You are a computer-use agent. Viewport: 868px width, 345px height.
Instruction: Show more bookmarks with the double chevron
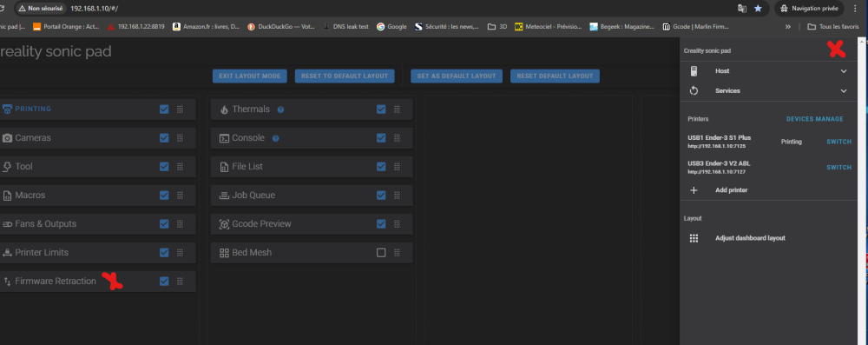[x=788, y=26]
